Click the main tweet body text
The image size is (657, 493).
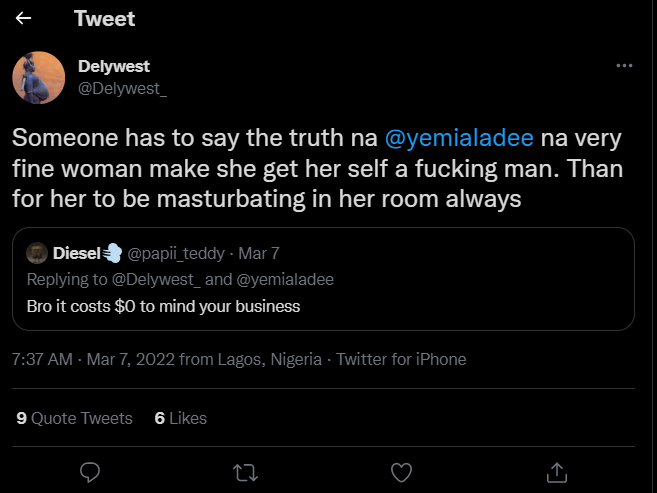300,167
